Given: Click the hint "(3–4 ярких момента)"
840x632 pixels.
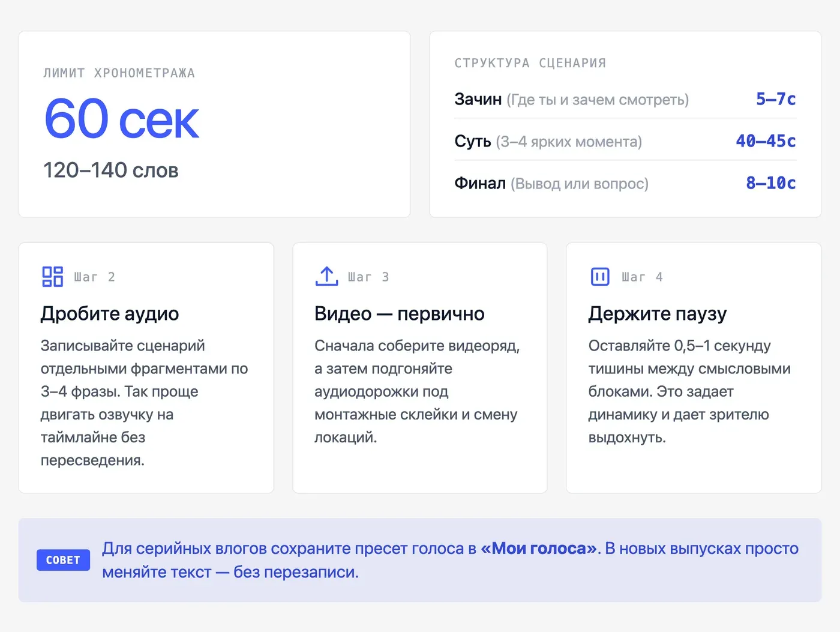Looking at the screenshot, I should click(x=569, y=142).
